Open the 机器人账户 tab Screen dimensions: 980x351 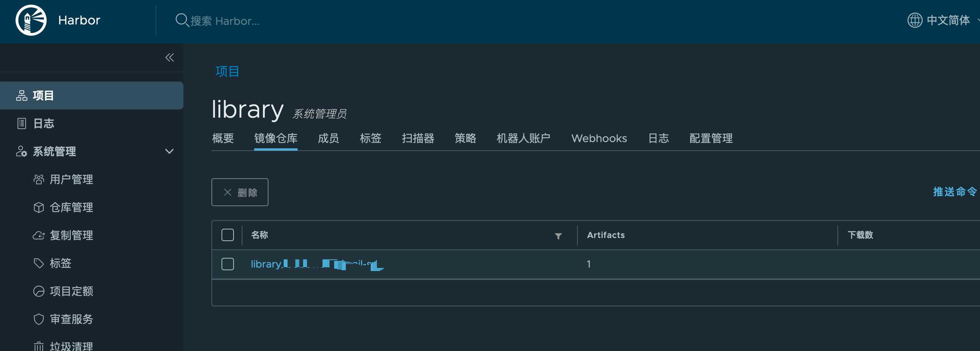click(523, 138)
